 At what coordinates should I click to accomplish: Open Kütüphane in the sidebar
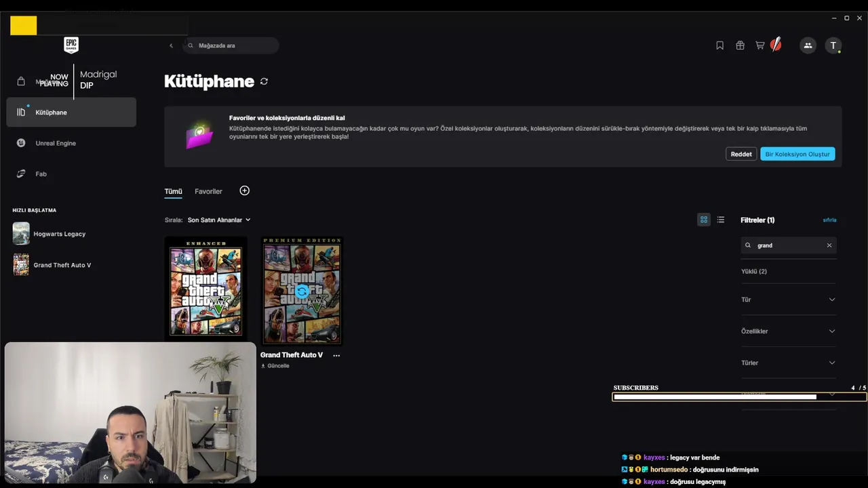coord(71,112)
